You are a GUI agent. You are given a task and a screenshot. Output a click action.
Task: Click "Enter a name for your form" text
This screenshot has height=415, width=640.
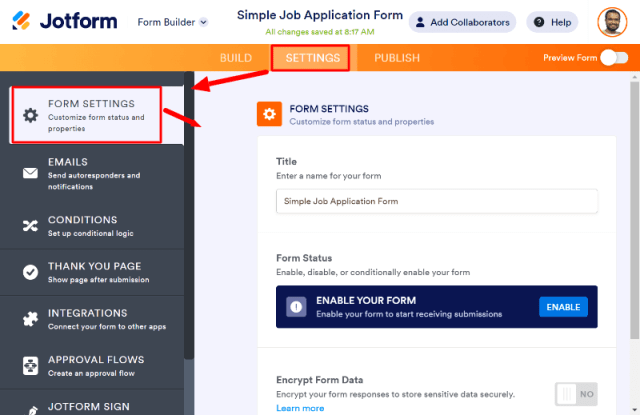click(x=329, y=176)
